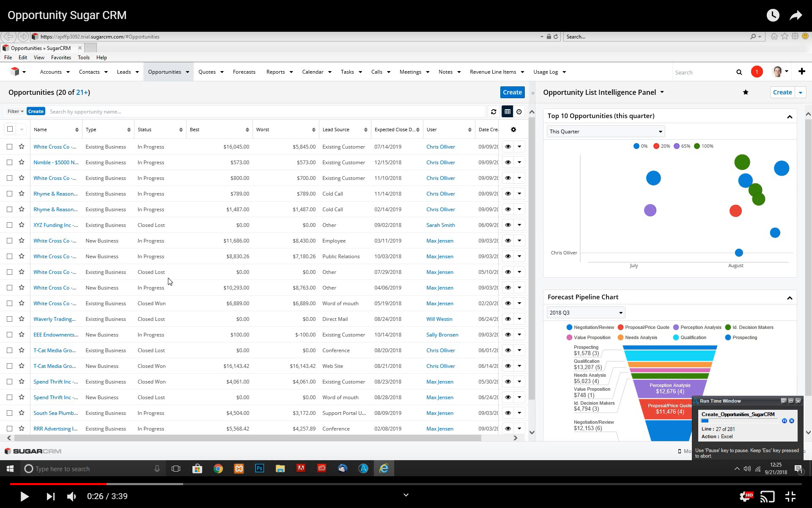Toggle the select-all rows checkbox
Image resolution: width=812 pixels, height=508 pixels.
(x=10, y=129)
